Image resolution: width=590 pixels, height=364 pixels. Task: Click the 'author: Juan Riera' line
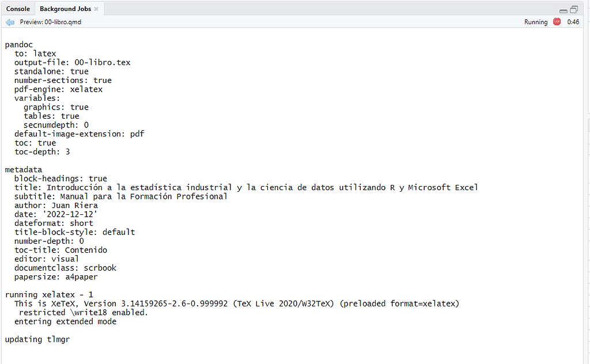(x=56, y=206)
